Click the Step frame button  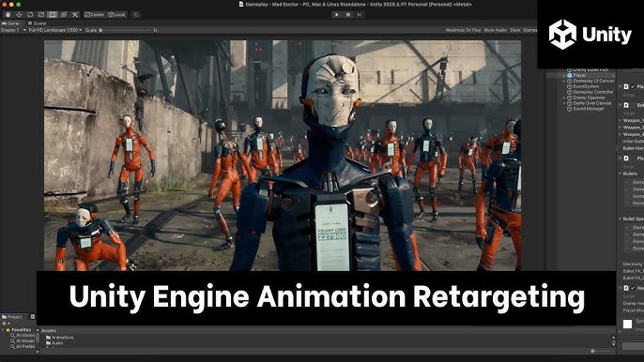[x=360, y=14]
